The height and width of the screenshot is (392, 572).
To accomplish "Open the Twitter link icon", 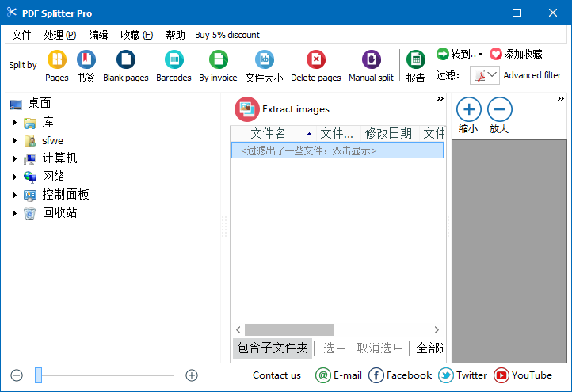I will [446, 375].
